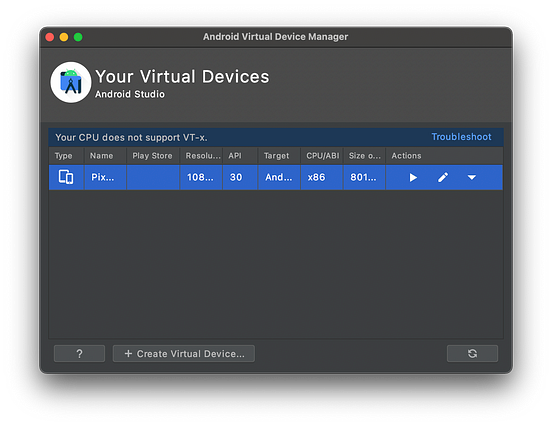The height and width of the screenshot is (426, 552).
Task: Open the actions dropdown arrow for AVD
Action: point(472,177)
